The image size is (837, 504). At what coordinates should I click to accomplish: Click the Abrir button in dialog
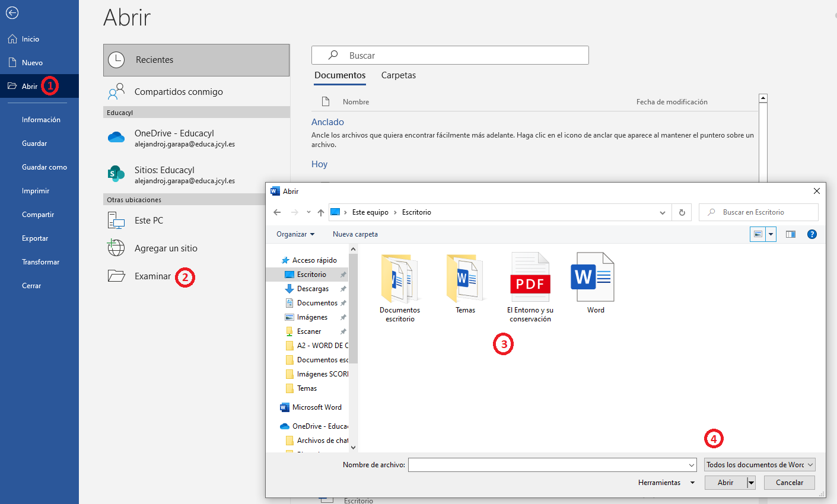[725, 483]
